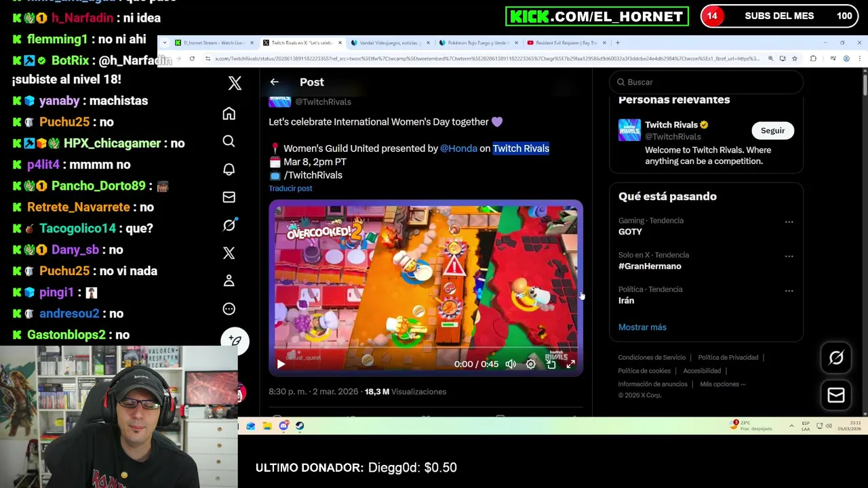Click the zoom magnifier in address bar
868x488 pixels.
pos(770,59)
